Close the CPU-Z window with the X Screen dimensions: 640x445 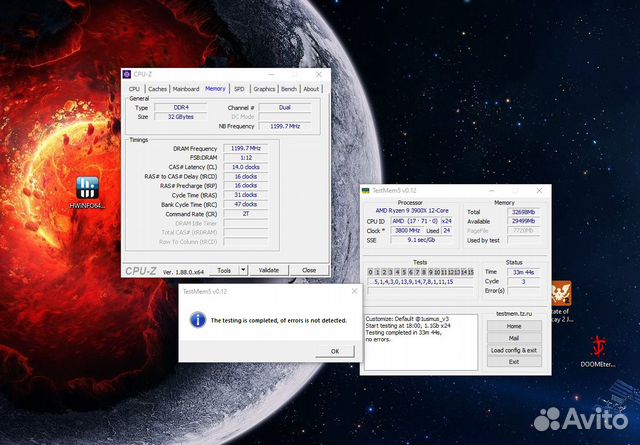pos(319,74)
